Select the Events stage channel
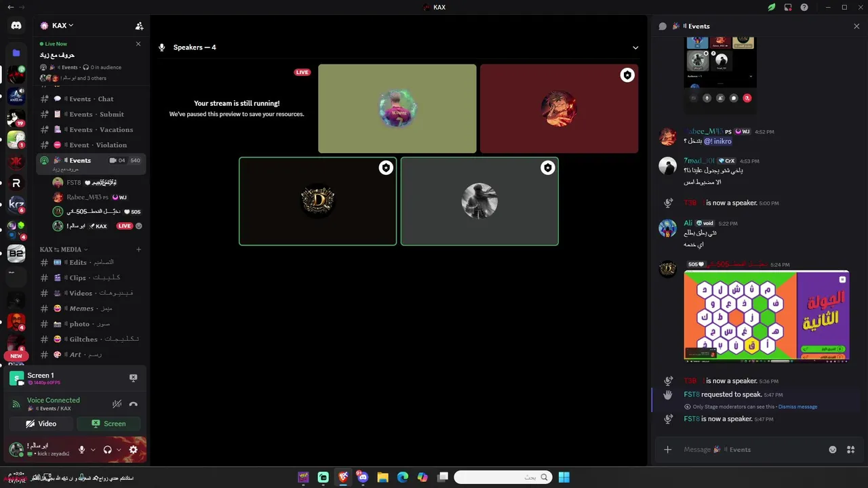 (x=90, y=163)
